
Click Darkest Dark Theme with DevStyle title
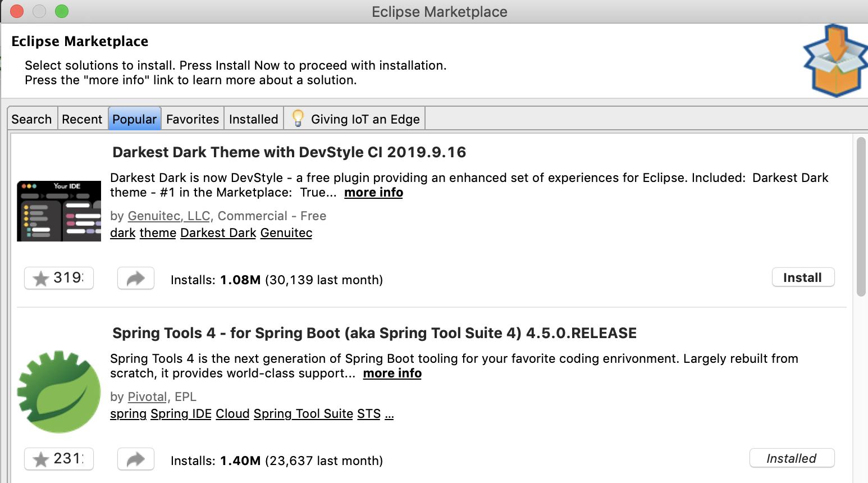[x=289, y=152]
